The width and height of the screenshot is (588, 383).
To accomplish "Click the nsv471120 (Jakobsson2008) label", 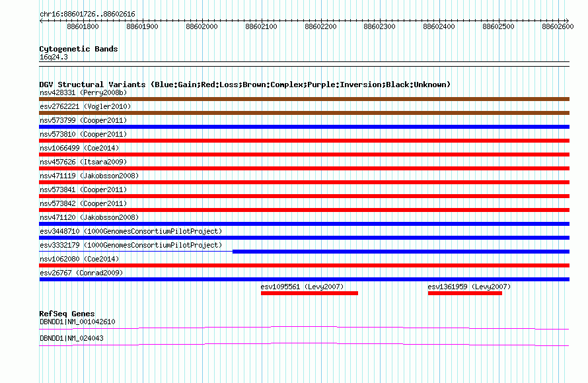I will (x=89, y=217).
